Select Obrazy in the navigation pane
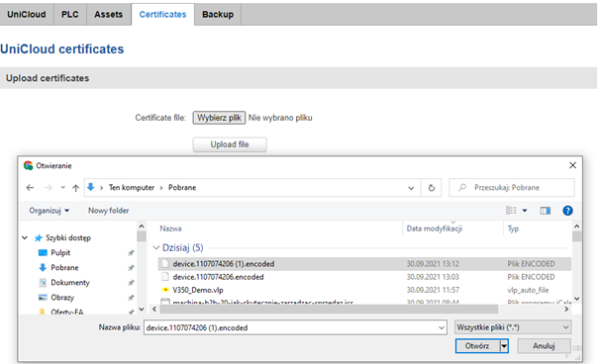The width and height of the screenshot is (599, 364). [x=62, y=297]
